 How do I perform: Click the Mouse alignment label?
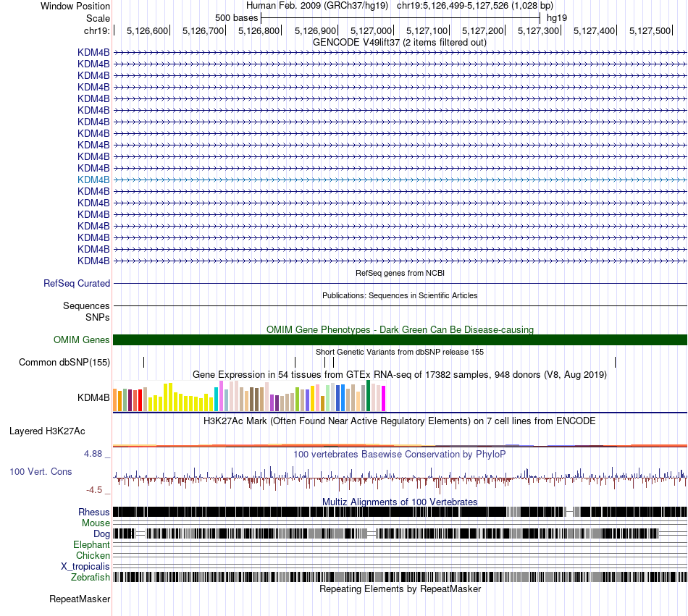96,523
